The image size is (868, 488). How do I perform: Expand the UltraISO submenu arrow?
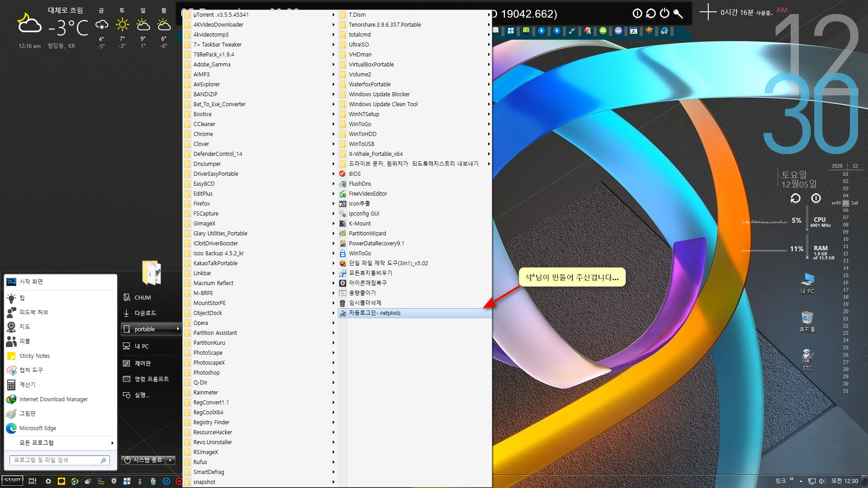tap(489, 45)
